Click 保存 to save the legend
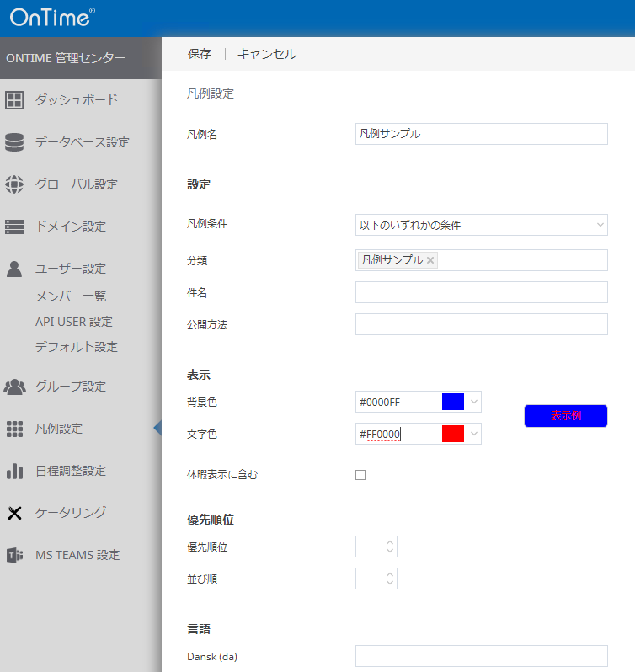Screen dimensions: 635x672 [x=200, y=54]
